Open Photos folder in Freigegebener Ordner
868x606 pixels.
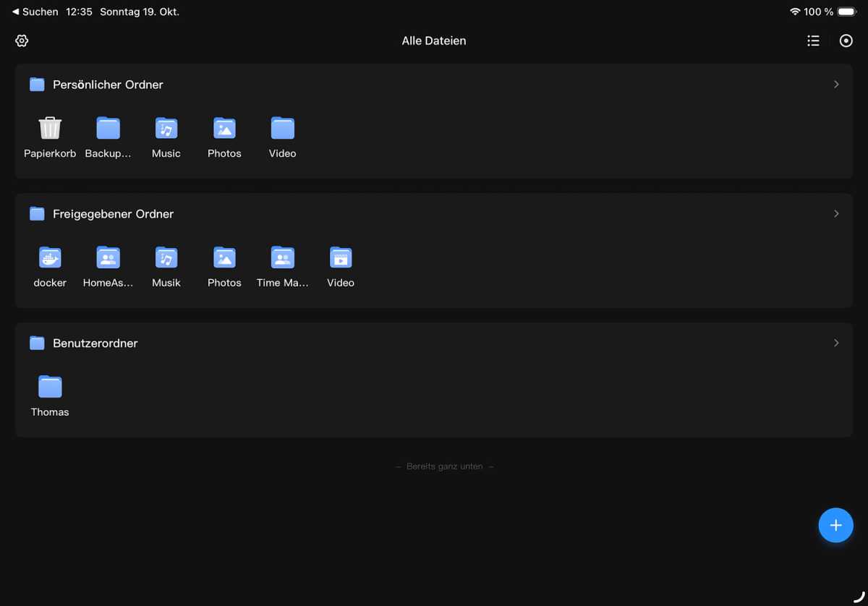point(224,258)
